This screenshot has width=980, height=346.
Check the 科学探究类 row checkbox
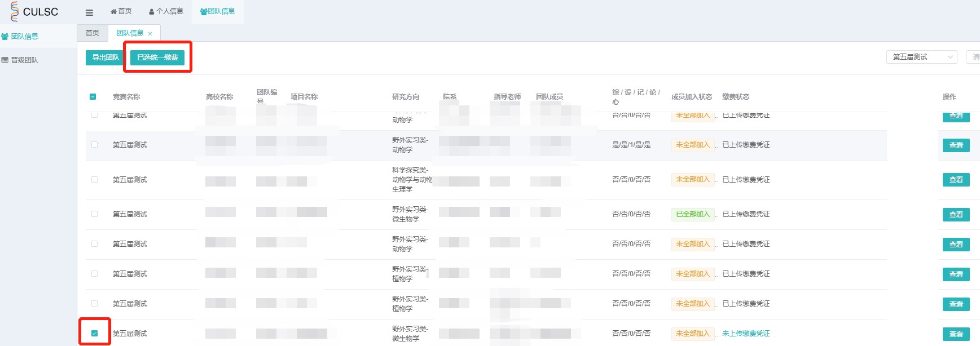click(94, 180)
